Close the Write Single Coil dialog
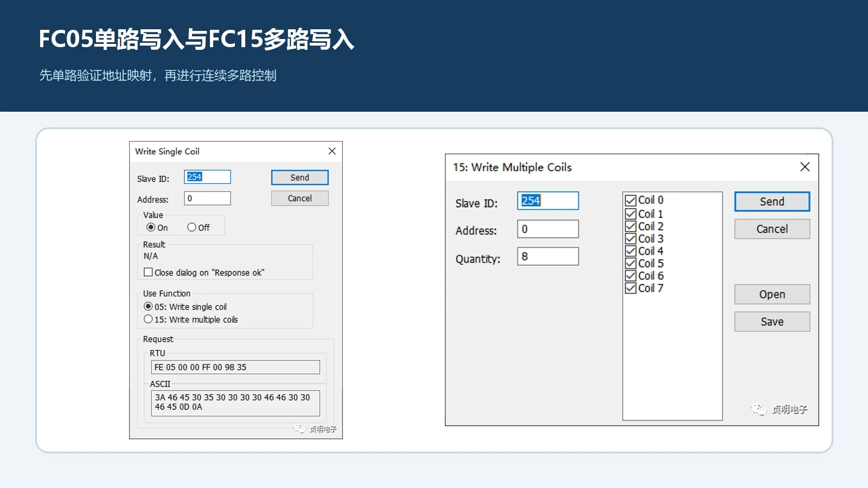868x488 pixels. click(x=332, y=151)
